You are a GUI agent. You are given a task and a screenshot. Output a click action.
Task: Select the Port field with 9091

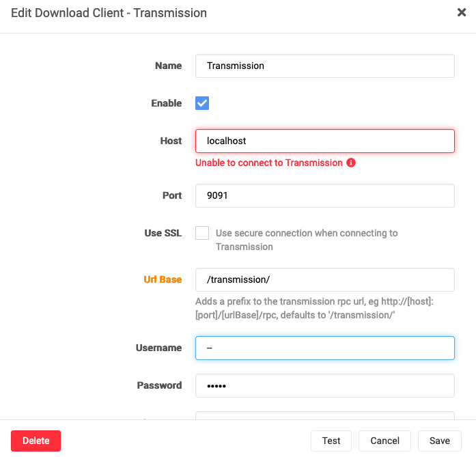click(325, 195)
